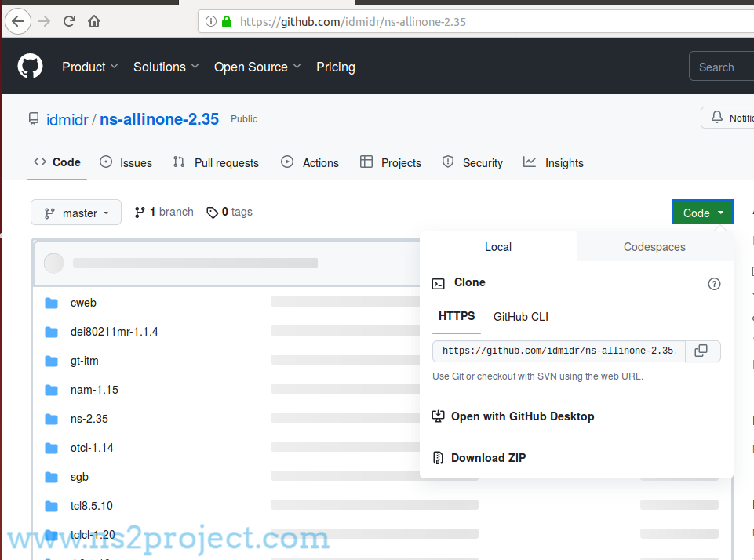Viewport: 754px width, 560px height.
Task: Switch to the Codespaces tab
Action: (654, 246)
